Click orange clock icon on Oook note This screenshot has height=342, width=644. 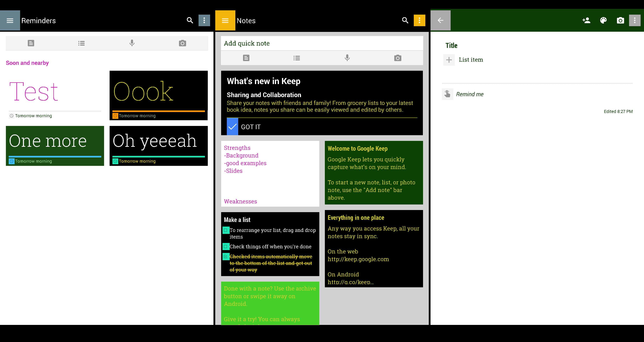click(115, 116)
